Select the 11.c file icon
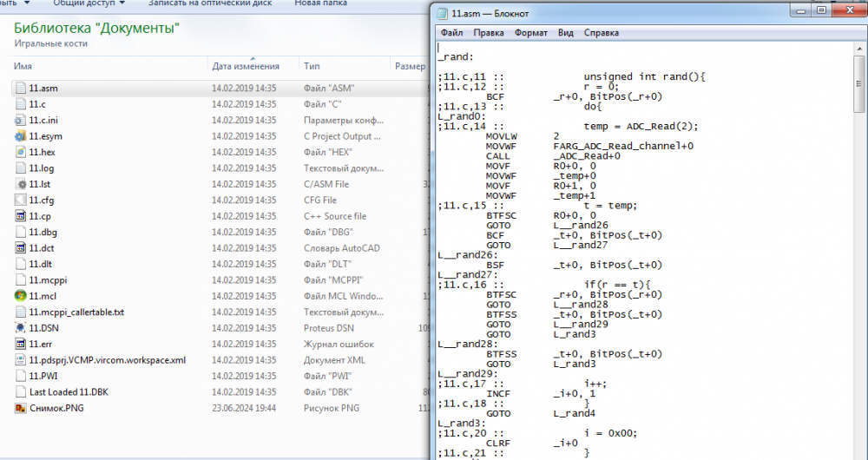Image resolution: width=868 pixels, height=460 pixels. point(21,104)
